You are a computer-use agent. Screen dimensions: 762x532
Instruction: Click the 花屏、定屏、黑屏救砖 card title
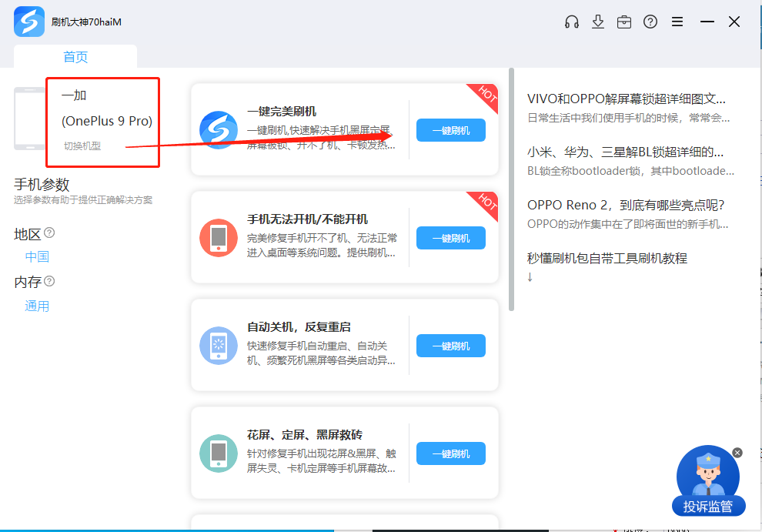pyautogui.click(x=305, y=435)
